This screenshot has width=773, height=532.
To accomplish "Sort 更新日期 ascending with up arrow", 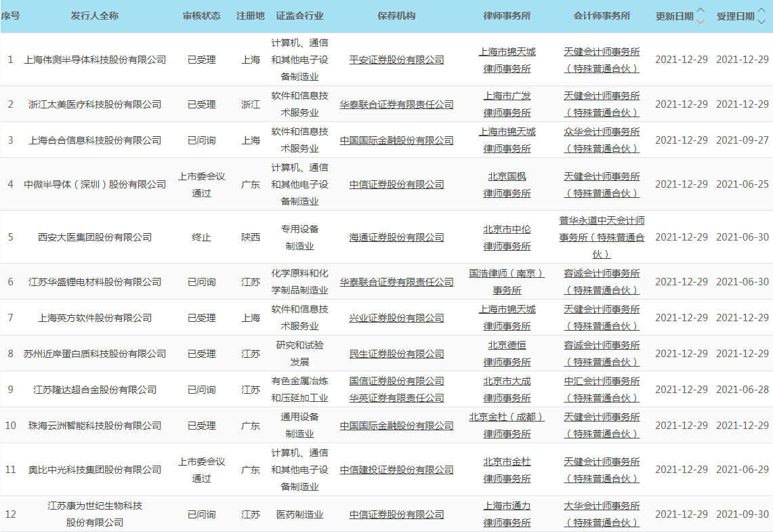I will click(701, 11).
